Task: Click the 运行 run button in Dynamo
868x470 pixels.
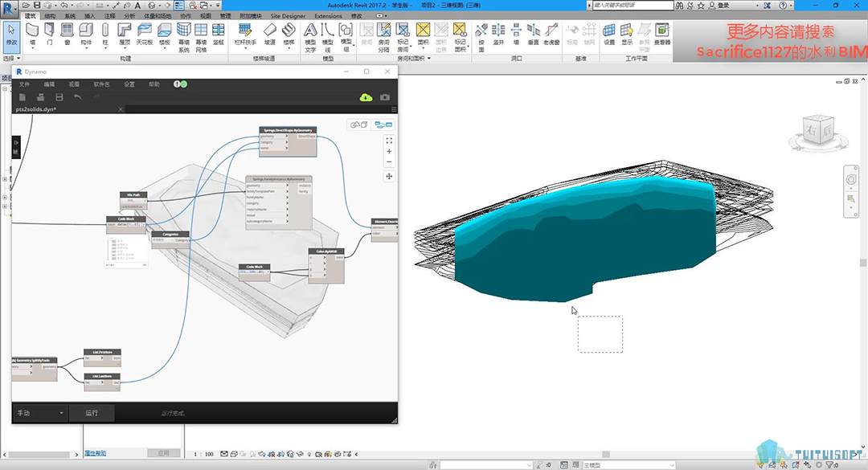Action: pos(91,413)
